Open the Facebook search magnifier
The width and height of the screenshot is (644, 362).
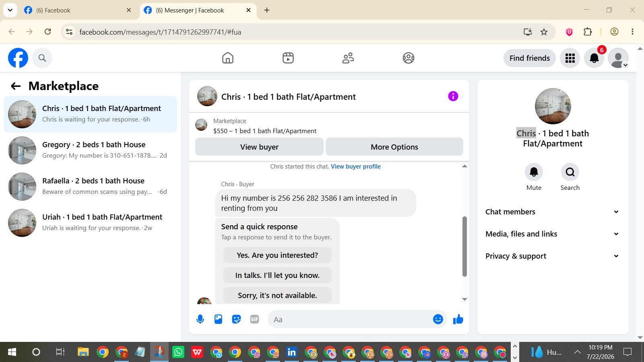click(42, 58)
